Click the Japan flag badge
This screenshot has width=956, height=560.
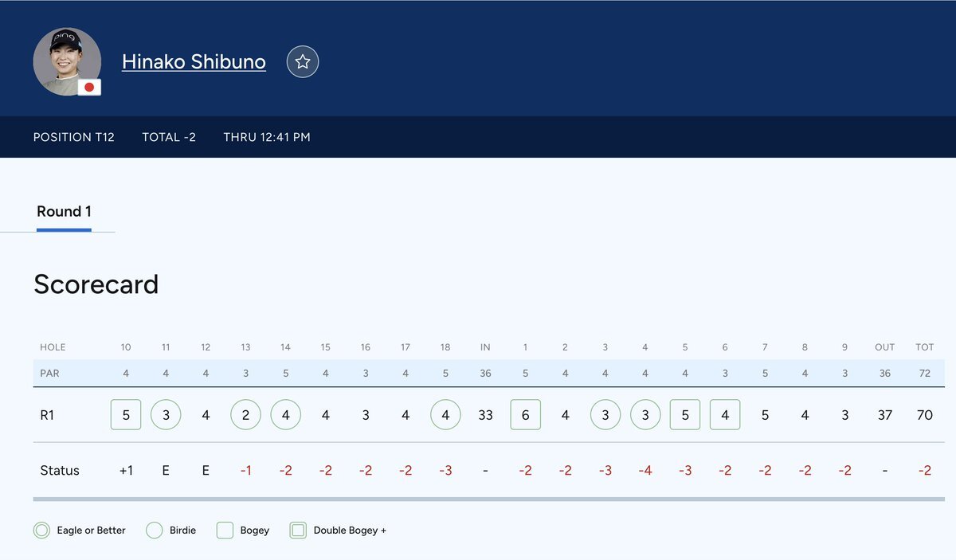90,88
